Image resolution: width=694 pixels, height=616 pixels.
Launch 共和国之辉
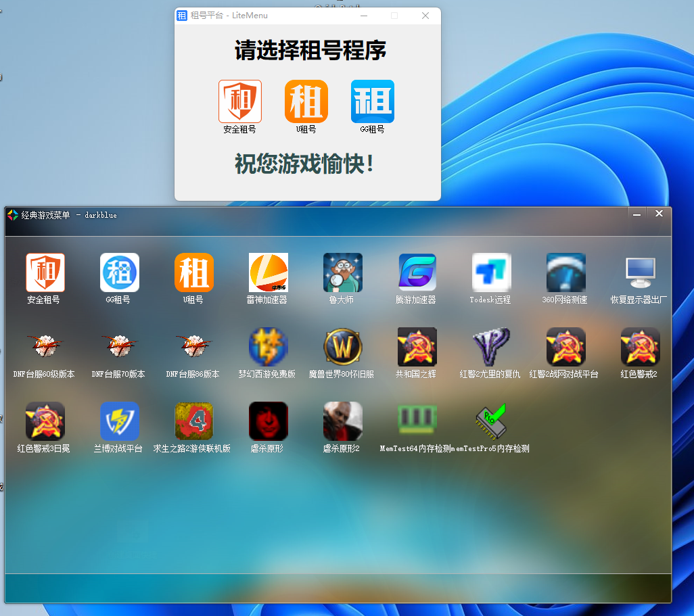(417, 347)
